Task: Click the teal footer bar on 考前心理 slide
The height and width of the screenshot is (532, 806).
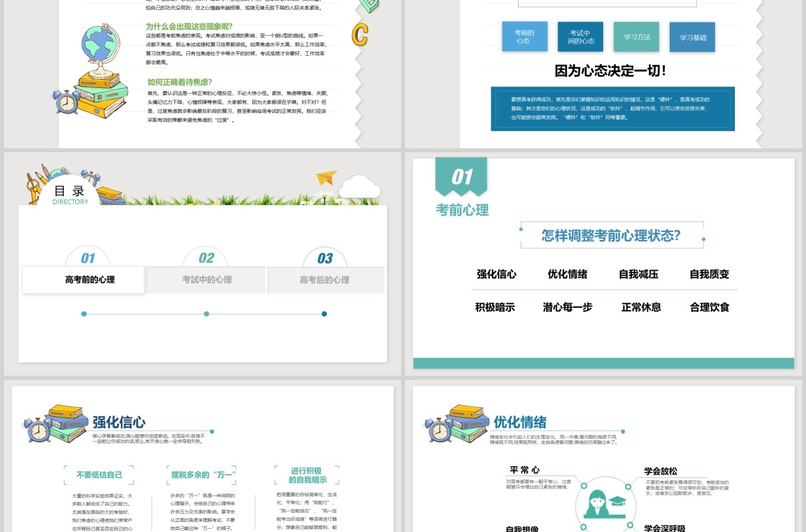Action: [604, 363]
